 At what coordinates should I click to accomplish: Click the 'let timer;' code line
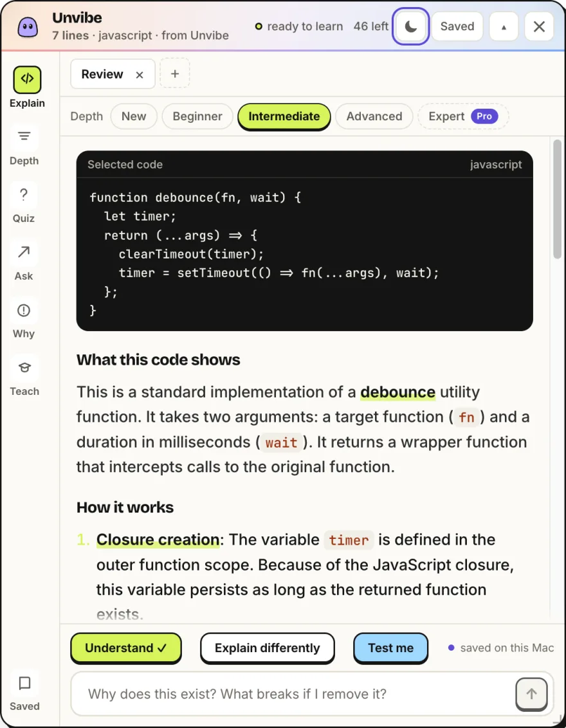pyautogui.click(x=140, y=216)
